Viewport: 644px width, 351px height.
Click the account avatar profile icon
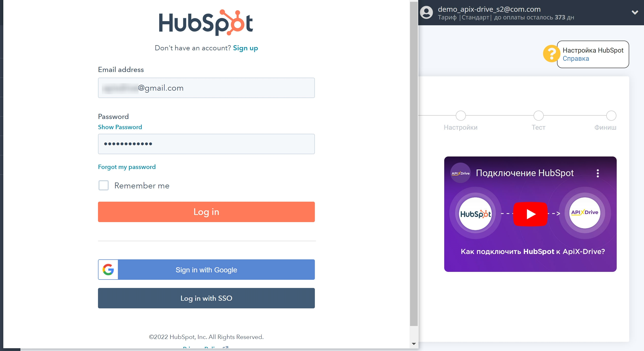(x=427, y=12)
